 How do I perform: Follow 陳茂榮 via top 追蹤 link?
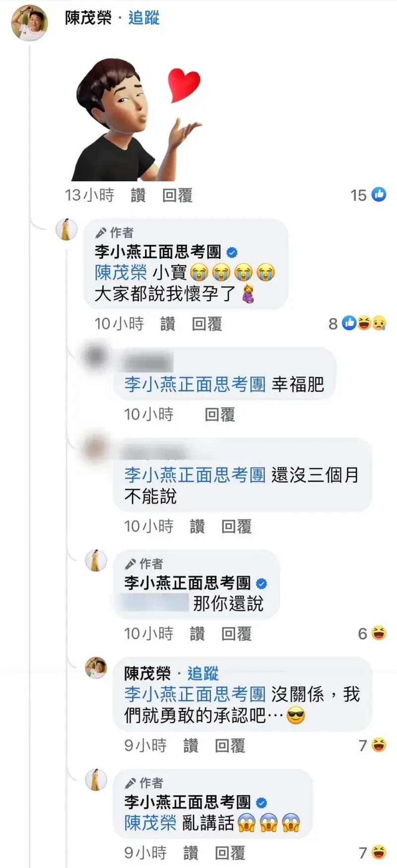pos(144,18)
